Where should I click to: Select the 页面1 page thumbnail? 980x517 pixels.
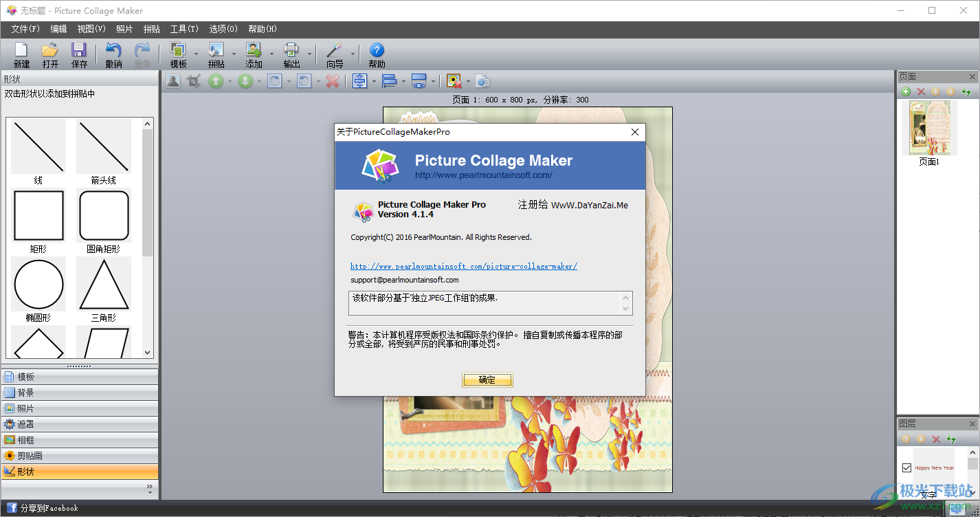tap(929, 128)
